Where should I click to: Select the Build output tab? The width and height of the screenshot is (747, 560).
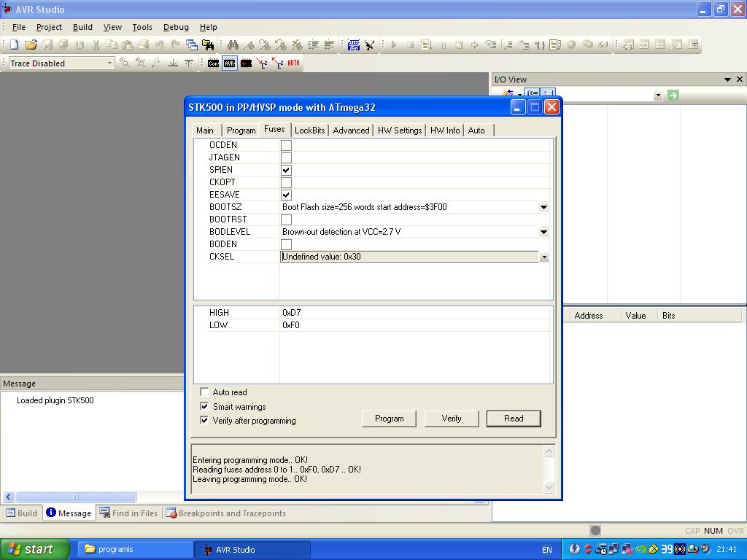click(x=22, y=513)
